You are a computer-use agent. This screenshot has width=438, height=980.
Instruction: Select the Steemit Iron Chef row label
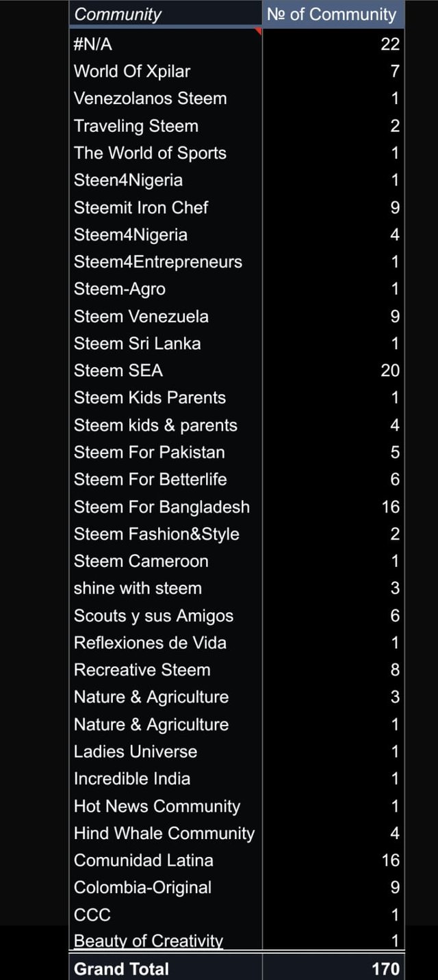coord(166,207)
